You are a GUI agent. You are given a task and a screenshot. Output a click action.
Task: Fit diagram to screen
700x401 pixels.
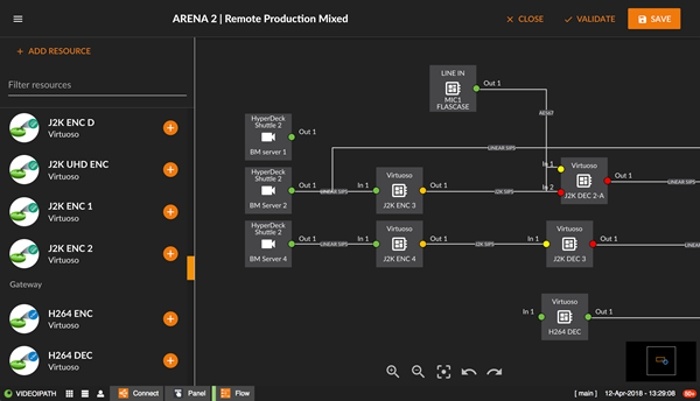(443, 372)
